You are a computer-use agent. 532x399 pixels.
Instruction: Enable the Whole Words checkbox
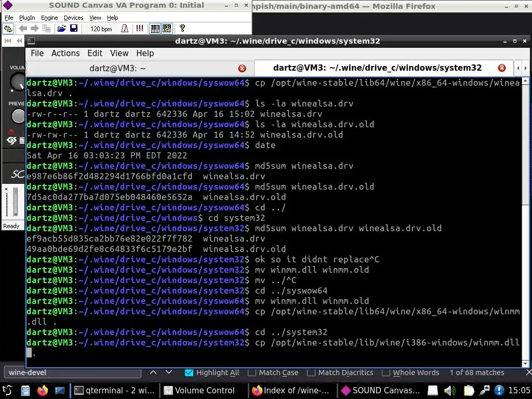coord(385,373)
